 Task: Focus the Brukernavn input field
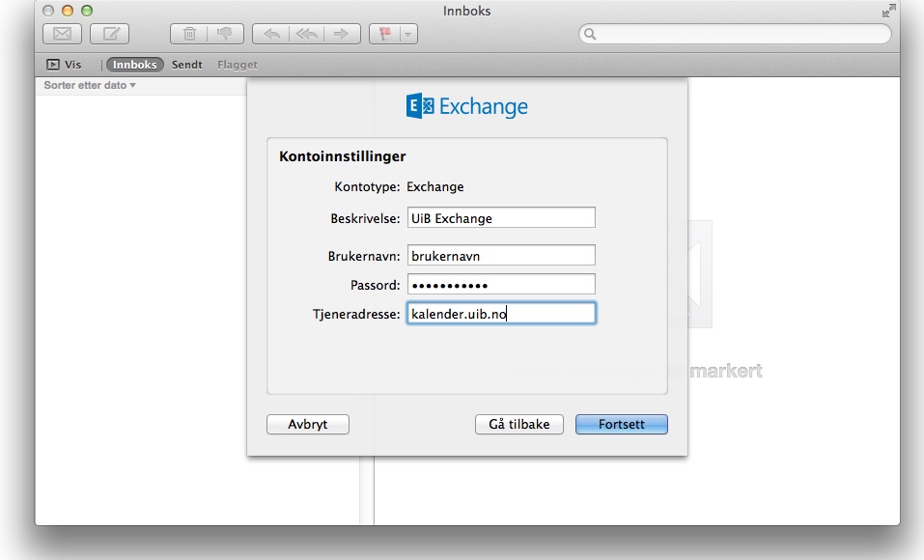point(500,256)
